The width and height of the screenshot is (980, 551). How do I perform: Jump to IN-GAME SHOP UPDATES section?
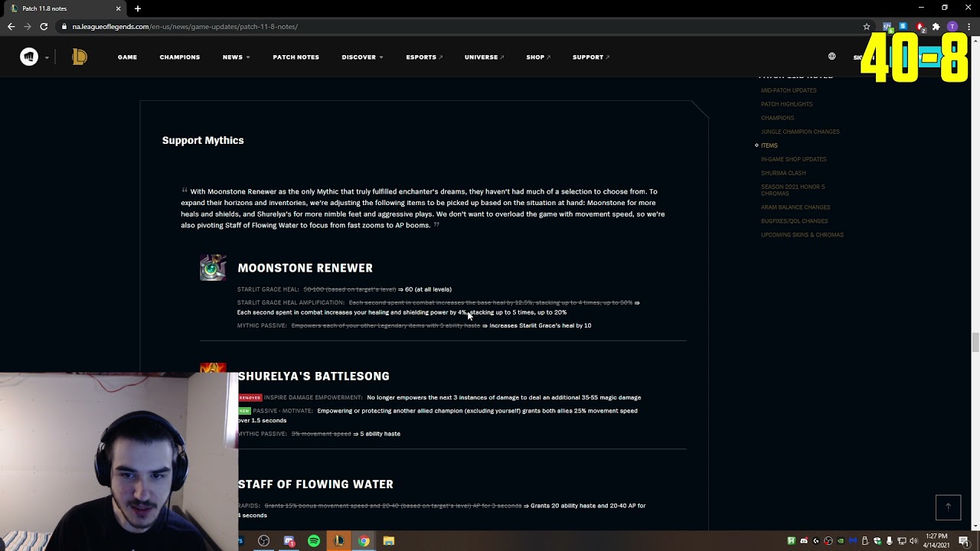coord(793,159)
